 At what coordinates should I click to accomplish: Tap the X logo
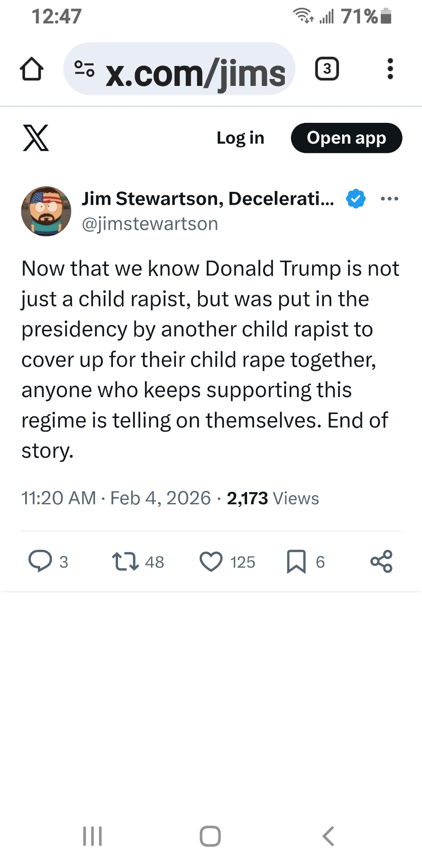point(36,138)
